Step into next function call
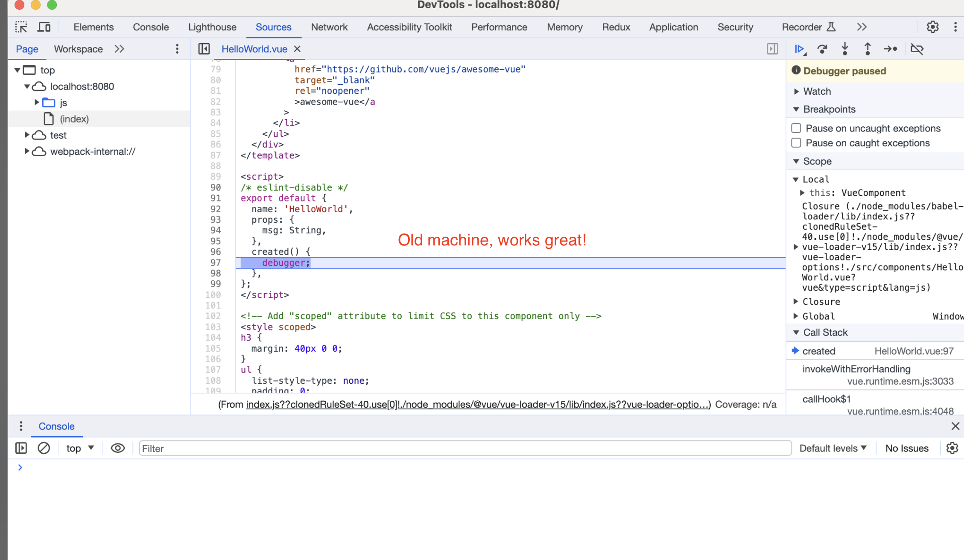Screen dimensions: 964x560 point(845,49)
